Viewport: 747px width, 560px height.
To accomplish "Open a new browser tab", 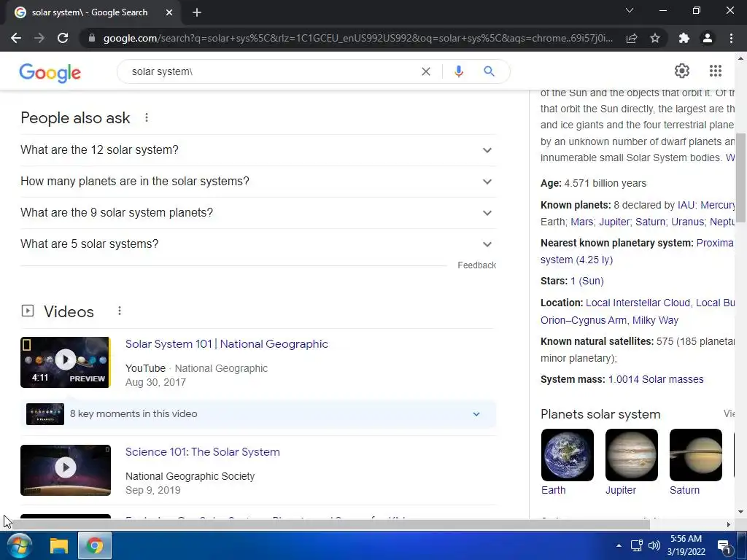I will tap(197, 12).
